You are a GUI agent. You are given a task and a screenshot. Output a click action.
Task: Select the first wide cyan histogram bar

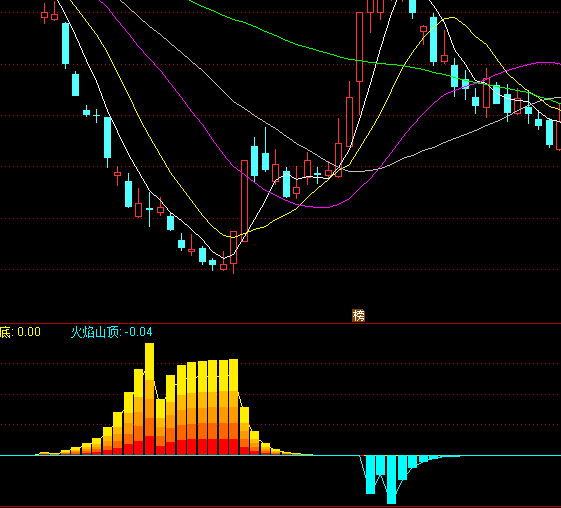(x=371, y=475)
